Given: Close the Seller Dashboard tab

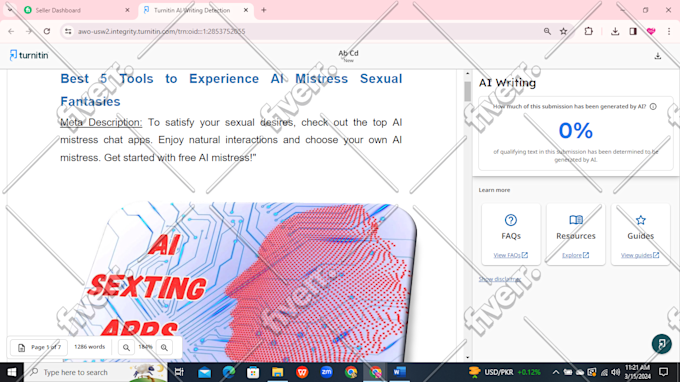Looking at the screenshot, I should click(x=127, y=10).
